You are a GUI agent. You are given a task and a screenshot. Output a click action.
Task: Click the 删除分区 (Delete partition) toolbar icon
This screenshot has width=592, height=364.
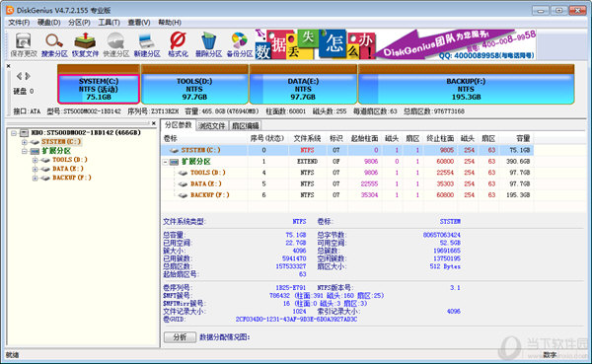coord(208,45)
